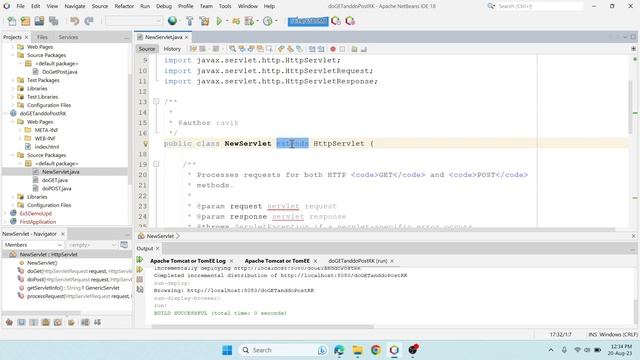Click the Profile Project icon
Image resolution: width=640 pixels, height=360 pixels.
pos(249,21)
